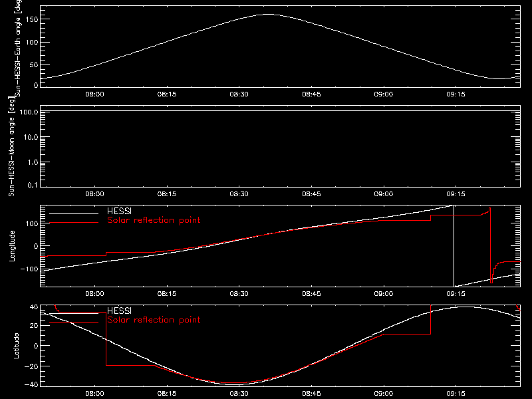The image size is (532, 399).
Task: Click 'Solar reflection point' legend in Latitude plot
Action: point(154,320)
